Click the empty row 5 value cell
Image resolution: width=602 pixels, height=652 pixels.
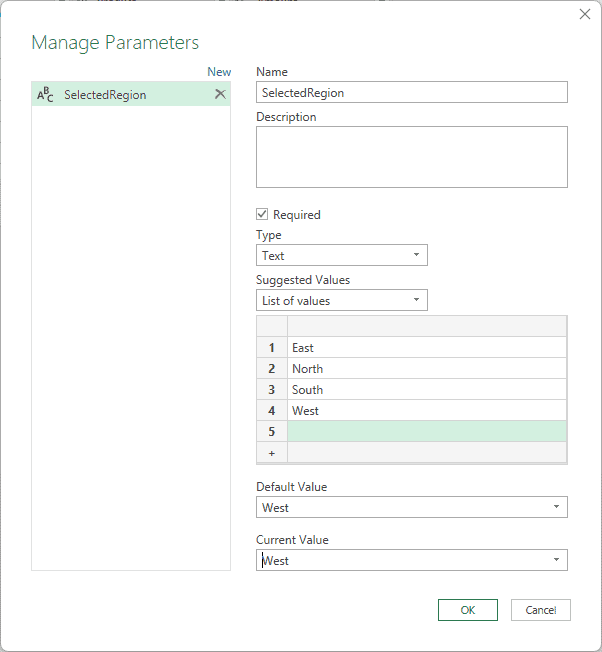(x=427, y=431)
